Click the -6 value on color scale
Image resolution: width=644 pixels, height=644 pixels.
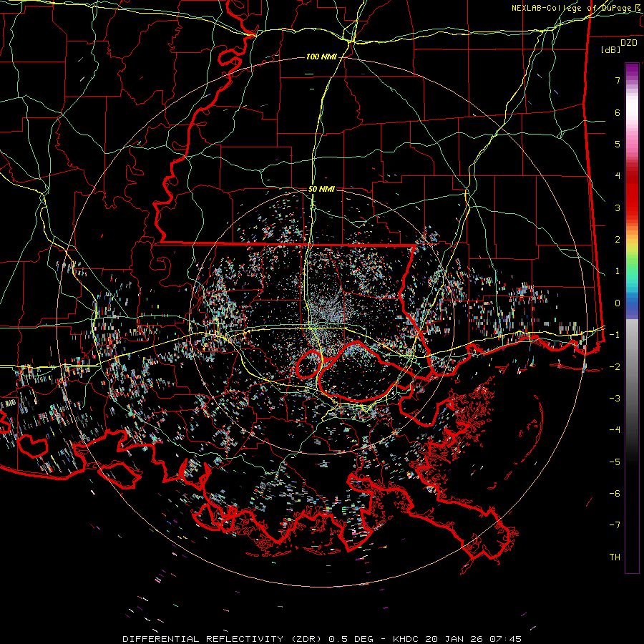(615, 494)
